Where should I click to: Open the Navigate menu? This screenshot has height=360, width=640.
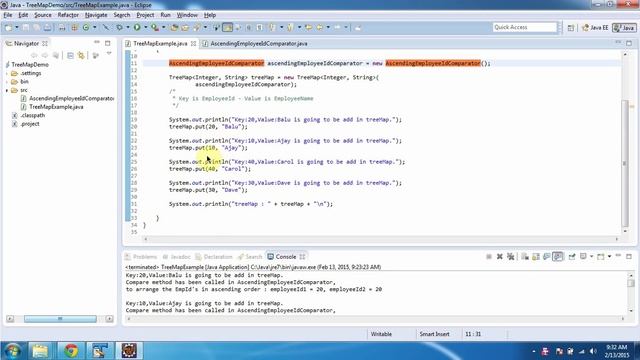tap(96, 15)
